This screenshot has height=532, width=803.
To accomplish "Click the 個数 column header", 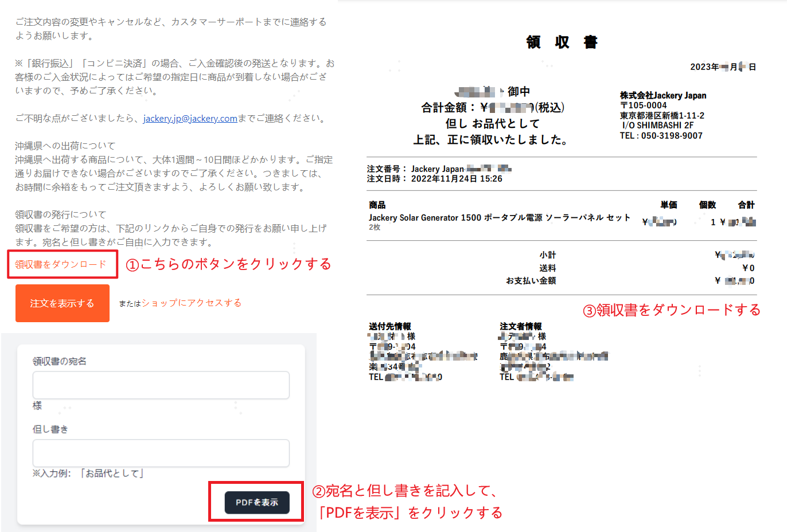I will 708,205.
